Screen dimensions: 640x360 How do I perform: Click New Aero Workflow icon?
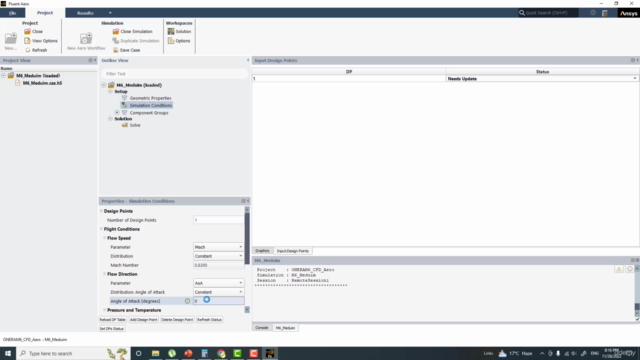point(86,39)
